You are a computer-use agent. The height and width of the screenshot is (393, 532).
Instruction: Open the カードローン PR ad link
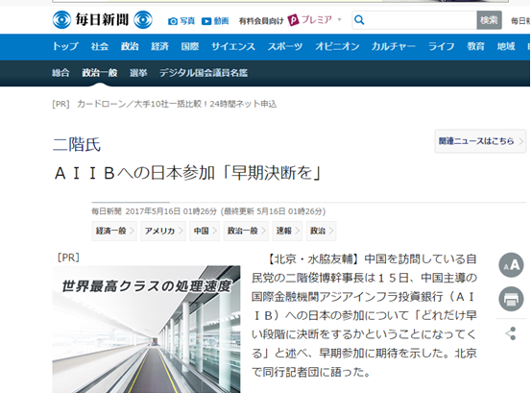(177, 104)
